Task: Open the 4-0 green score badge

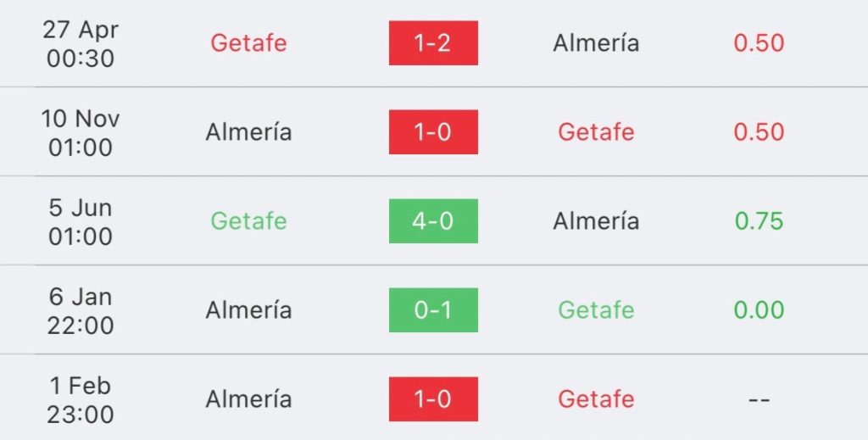Action: 433,220
